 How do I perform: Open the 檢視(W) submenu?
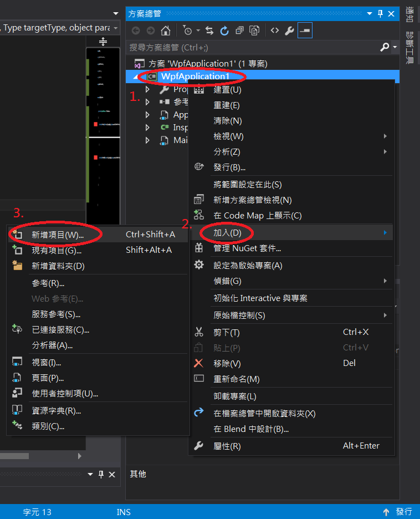coord(291,136)
